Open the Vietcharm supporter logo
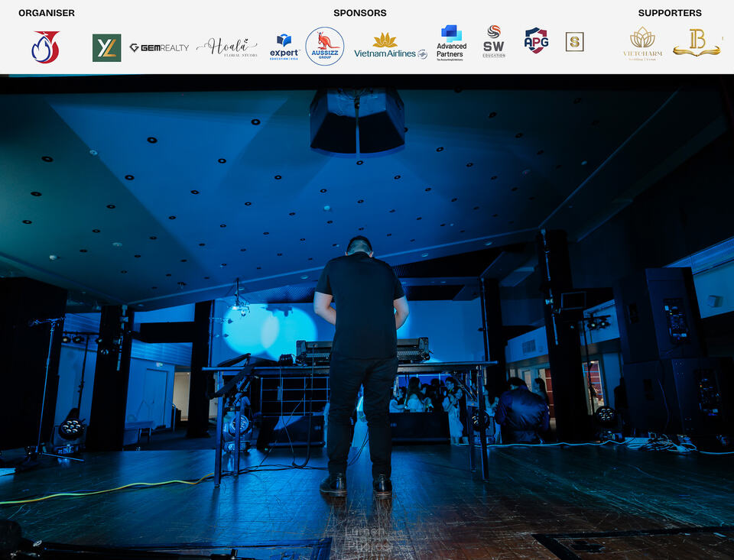 [x=643, y=43]
